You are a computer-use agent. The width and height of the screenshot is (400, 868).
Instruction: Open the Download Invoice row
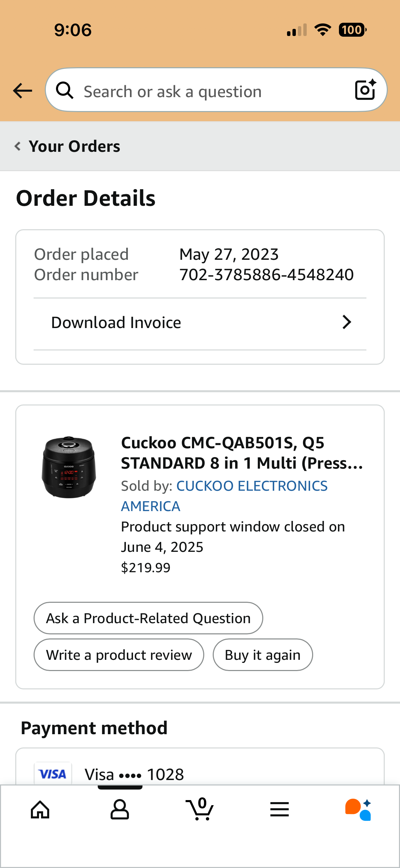click(x=116, y=323)
